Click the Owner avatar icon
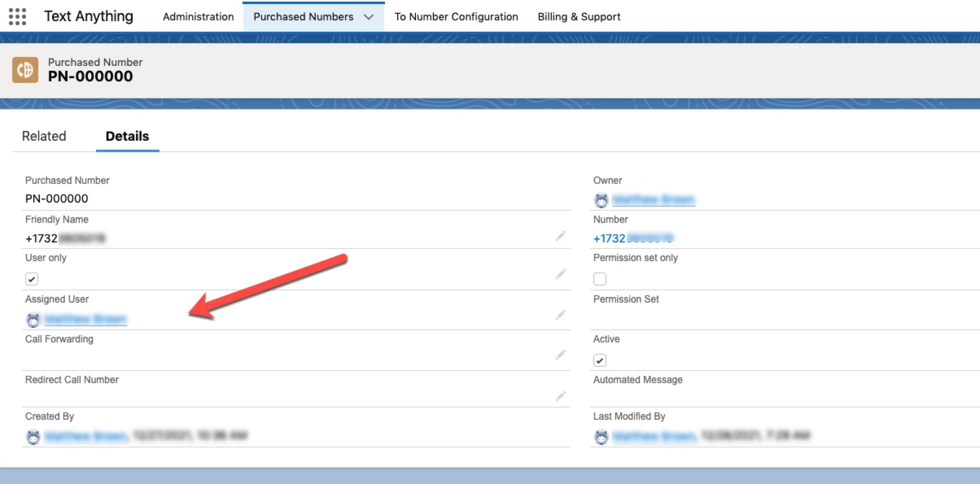The height and width of the screenshot is (484, 980). pyautogui.click(x=601, y=200)
